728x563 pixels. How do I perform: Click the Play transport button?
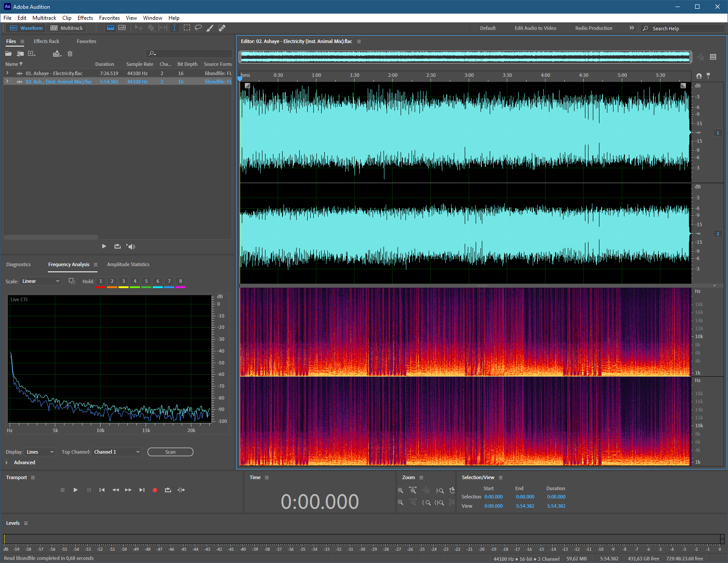coord(75,490)
